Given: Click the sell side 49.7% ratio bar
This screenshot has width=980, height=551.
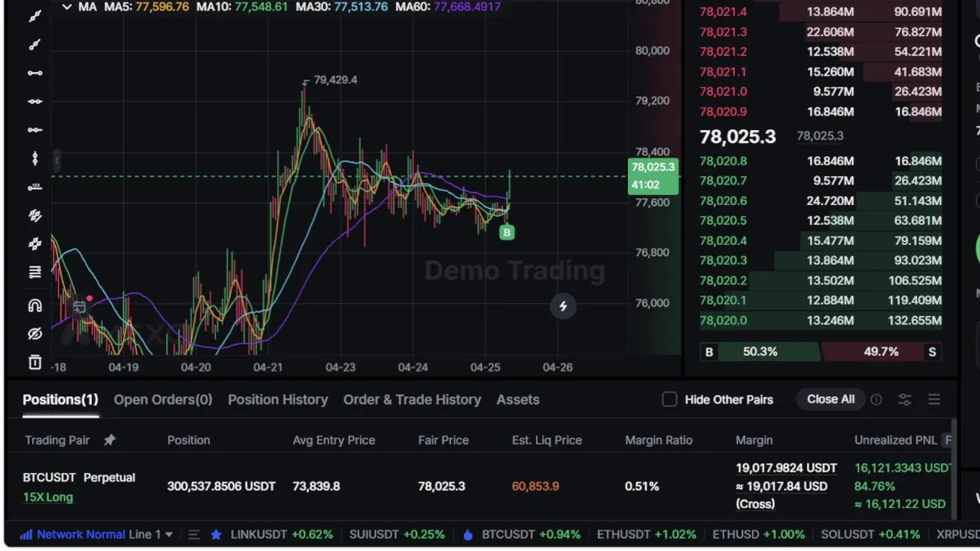Looking at the screenshot, I should pyautogui.click(x=880, y=351).
